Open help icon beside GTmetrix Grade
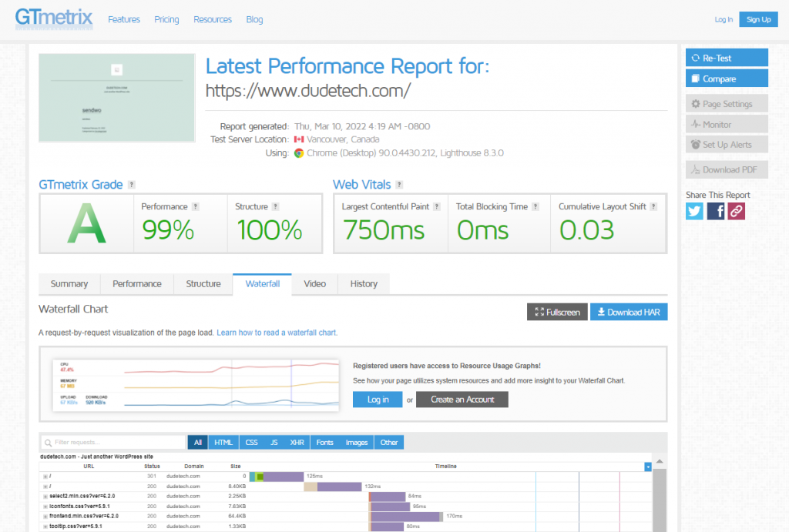 tap(132, 185)
